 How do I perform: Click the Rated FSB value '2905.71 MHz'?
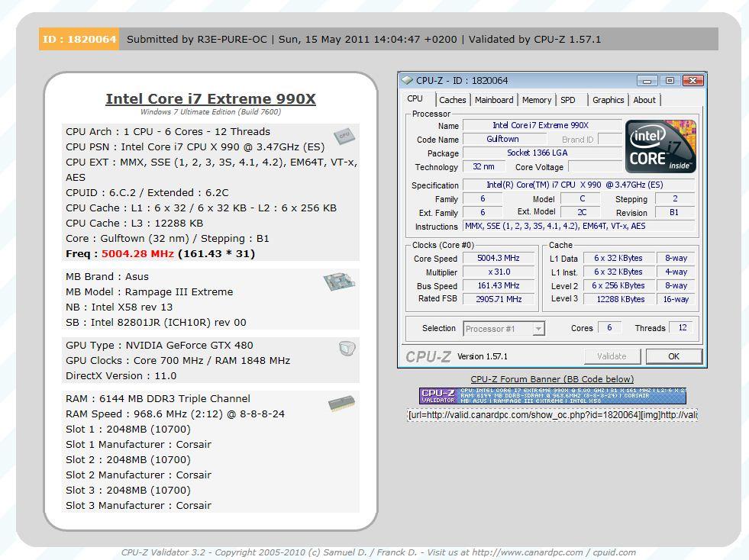pos(499,299)
